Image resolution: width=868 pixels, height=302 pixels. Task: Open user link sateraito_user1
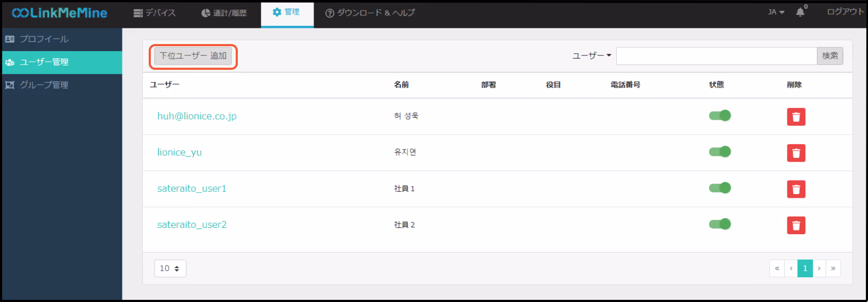(192, 189)
